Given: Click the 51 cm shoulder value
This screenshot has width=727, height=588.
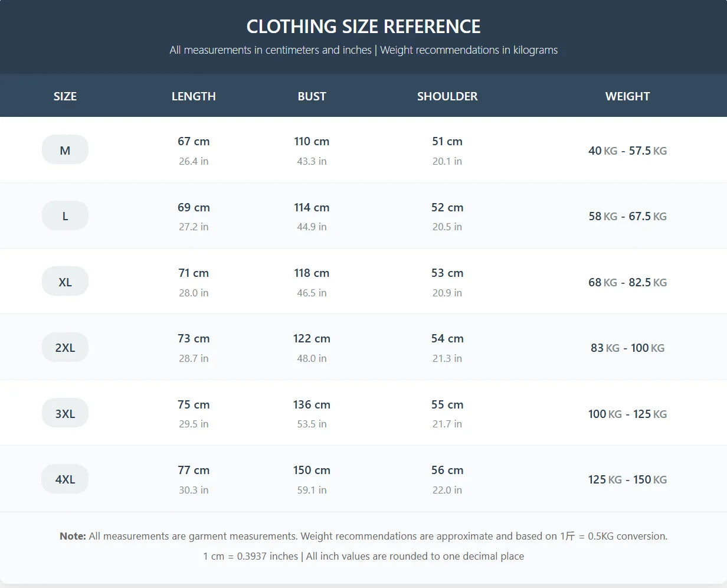Looking at the screenshot, I should click(447, 142).
